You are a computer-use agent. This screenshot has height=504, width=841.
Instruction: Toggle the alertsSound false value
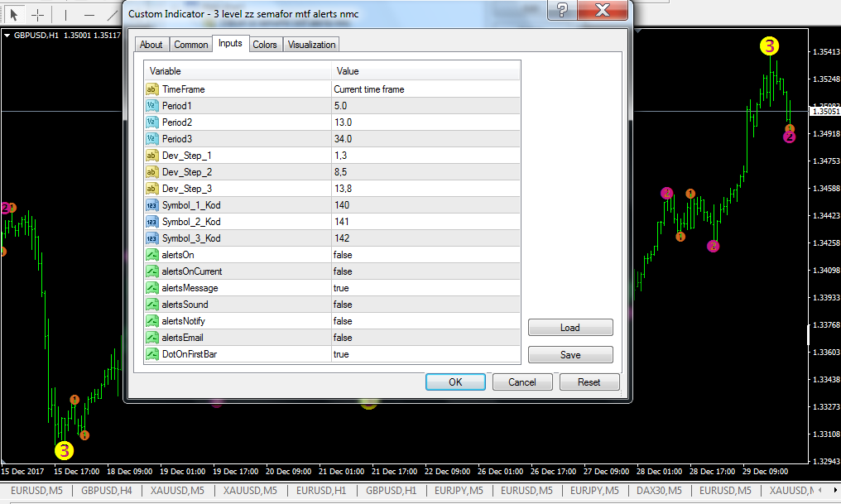[425, 305]
